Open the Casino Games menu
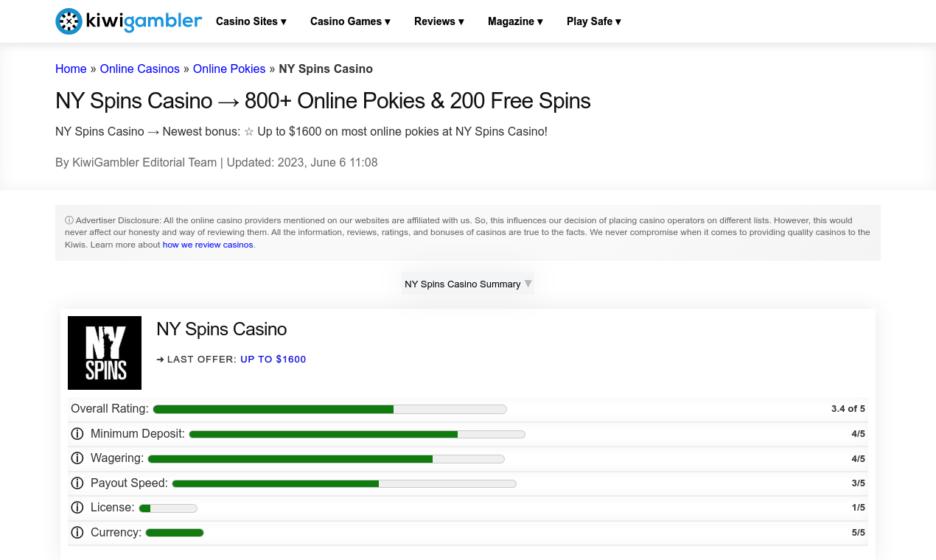936x560 pixels. pyautogui.click(x=350, y=21)
